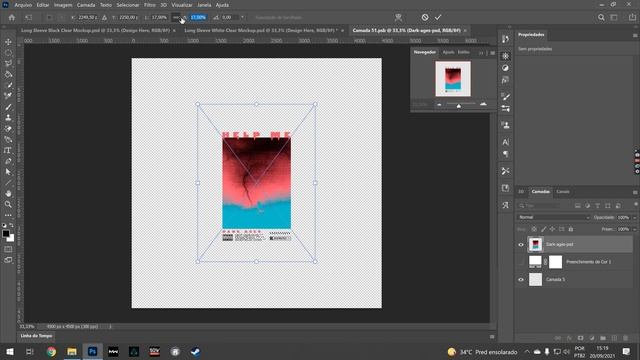Open the Paragraph panel icon in dock
Image resolution: width=640 pixels, height=360 pixels.
[x=505, y=154]
